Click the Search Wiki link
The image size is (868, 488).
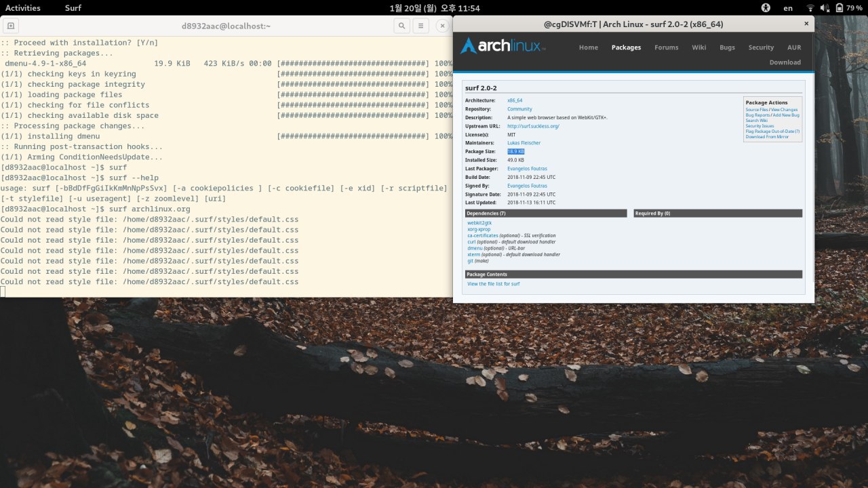coord(757,121)
